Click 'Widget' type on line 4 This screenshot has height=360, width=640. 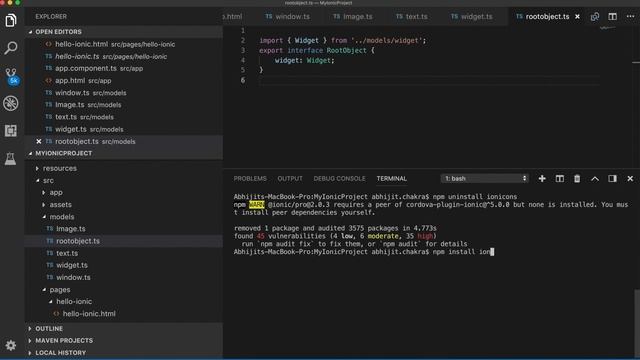[x=319, y=60]
